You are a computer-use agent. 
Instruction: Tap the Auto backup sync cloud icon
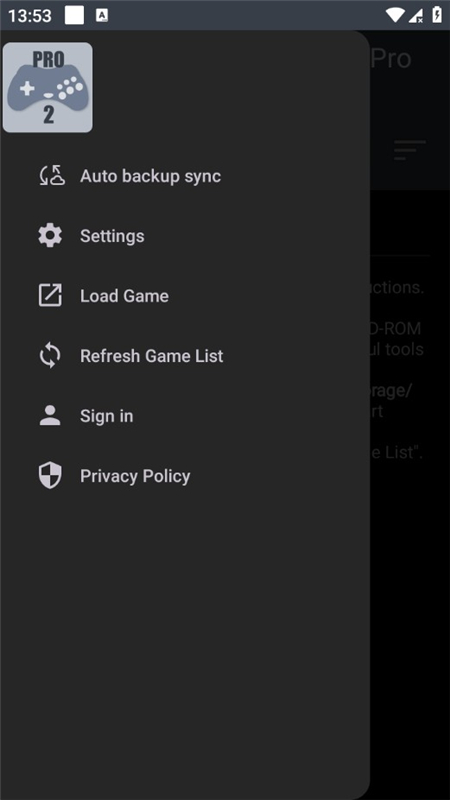click(51, 176)
